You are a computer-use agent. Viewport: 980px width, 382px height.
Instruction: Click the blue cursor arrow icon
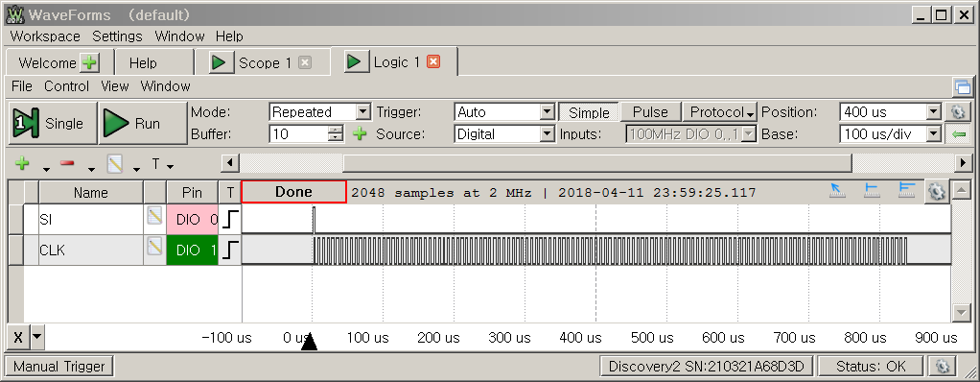pyautogui.click(x=837, y=191)
